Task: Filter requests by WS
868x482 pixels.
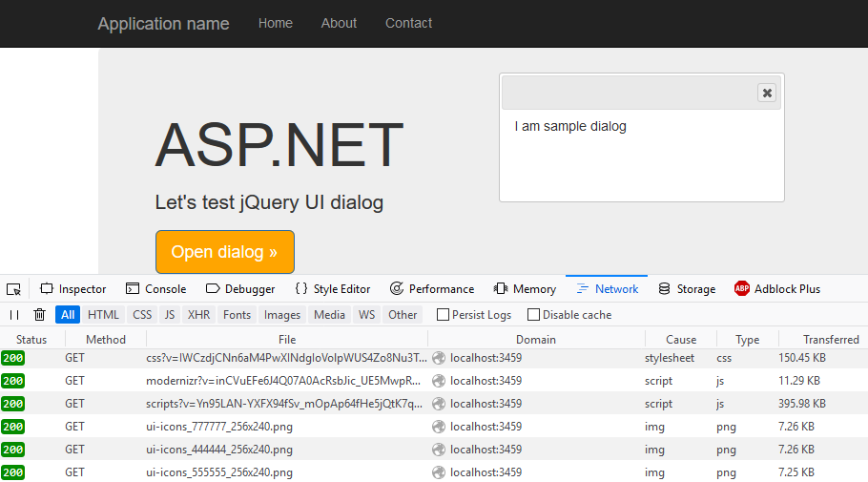Action: point(366,315)
